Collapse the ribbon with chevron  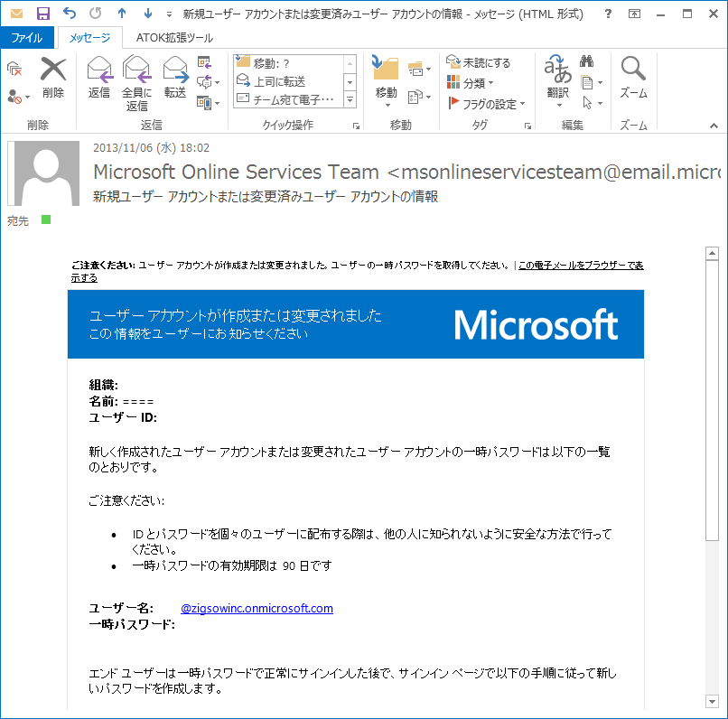714,126
